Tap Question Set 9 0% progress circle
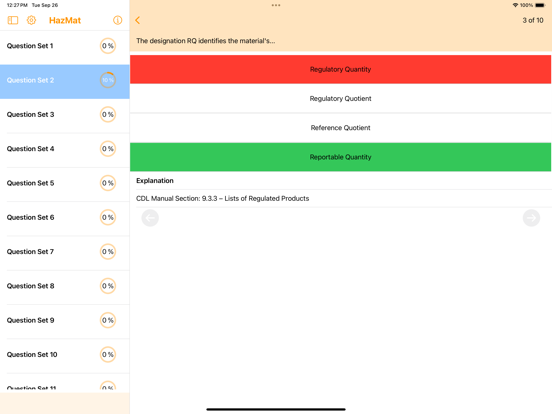Screen dimensions: 552x414 108,320
